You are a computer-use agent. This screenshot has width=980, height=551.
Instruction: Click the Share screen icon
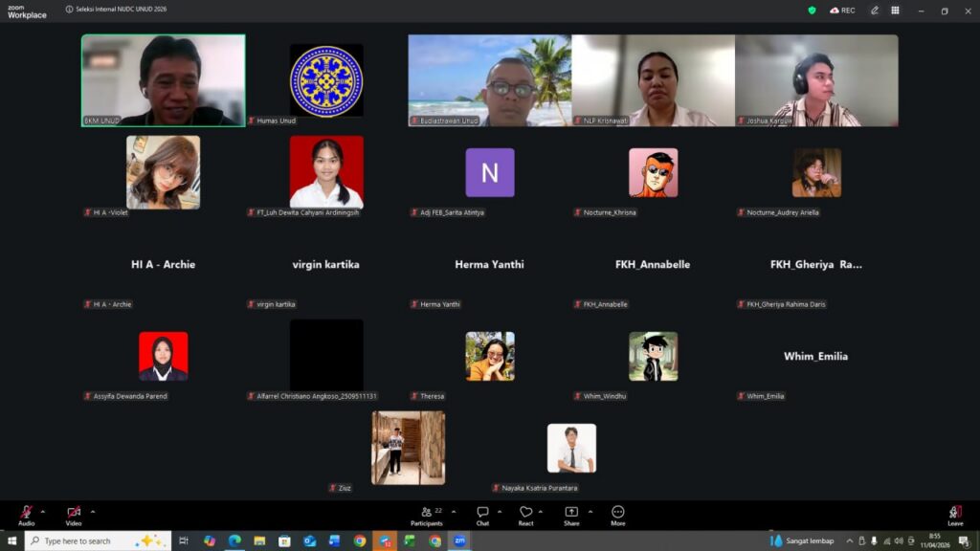point(571,514)
